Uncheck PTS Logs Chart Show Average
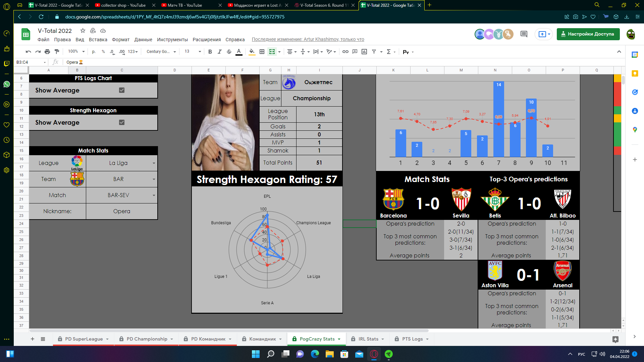This screenshot has width=644, height=362. [122, 90]
